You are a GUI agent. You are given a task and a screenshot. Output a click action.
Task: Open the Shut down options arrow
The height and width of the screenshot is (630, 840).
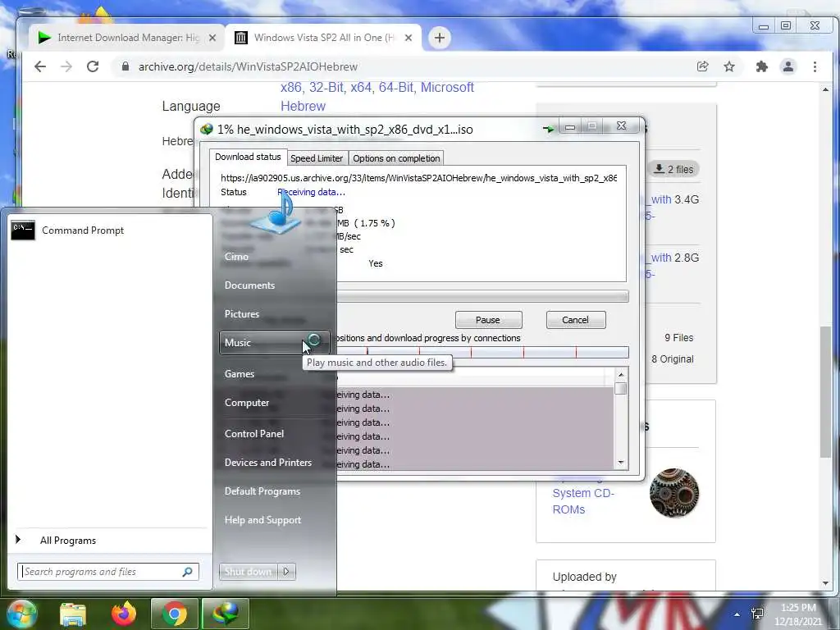[286, 572]
